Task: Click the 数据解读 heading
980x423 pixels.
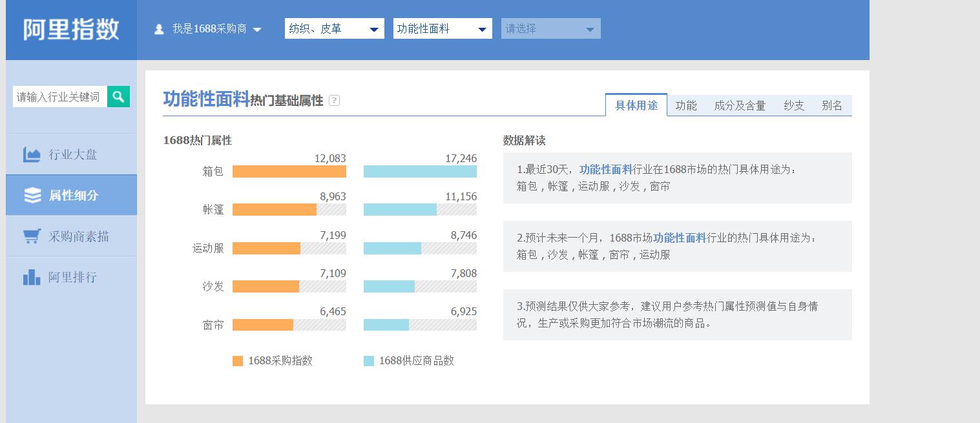Action: pyautogui.click(x=525, y=140)
